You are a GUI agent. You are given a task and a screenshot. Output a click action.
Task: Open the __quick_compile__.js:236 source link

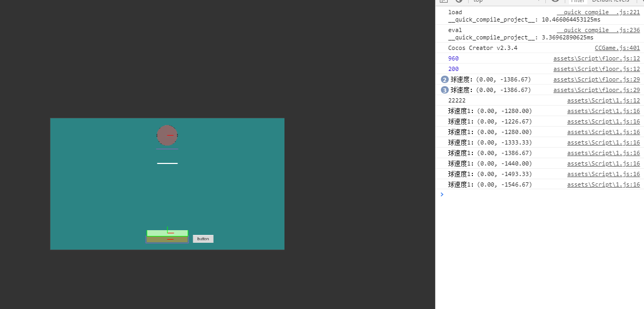[x=598, y=30]
